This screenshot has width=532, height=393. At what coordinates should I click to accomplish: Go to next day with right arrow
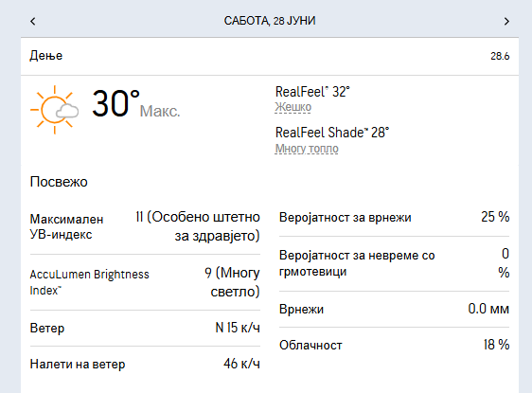pos(506,22)
